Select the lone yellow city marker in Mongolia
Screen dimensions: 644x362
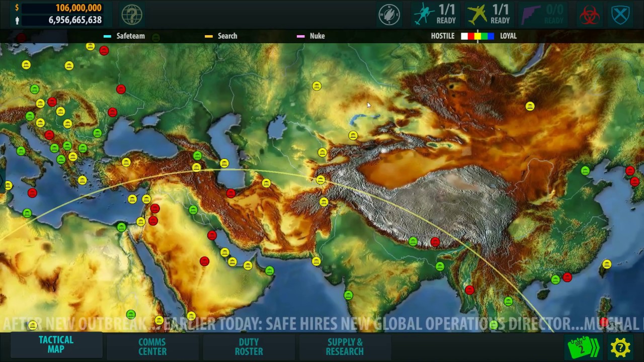point(530,106)
